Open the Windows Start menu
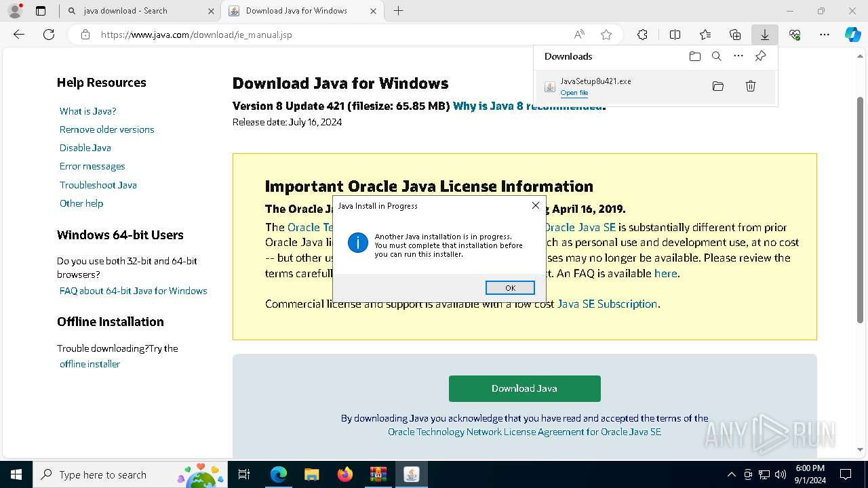 point(16,474)
